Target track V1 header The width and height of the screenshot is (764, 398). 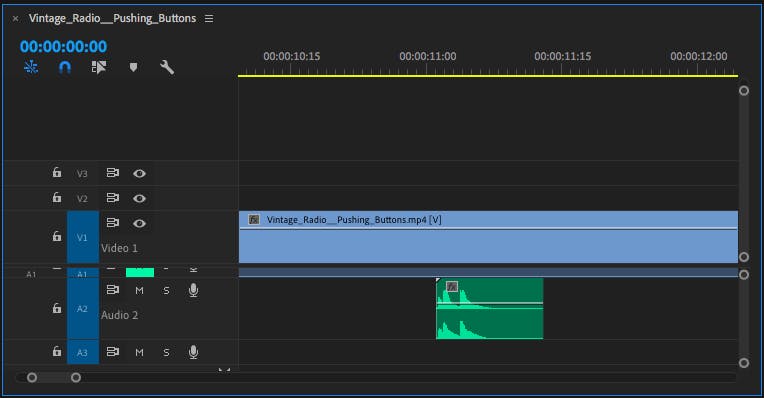[83, 237]
